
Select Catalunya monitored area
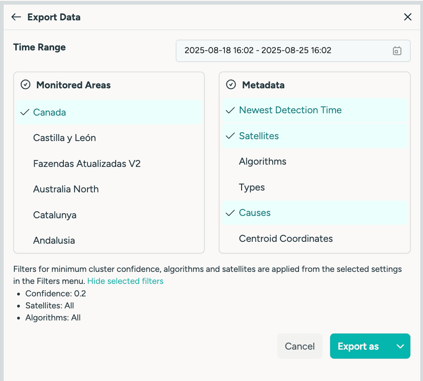[x=109, y=215]
